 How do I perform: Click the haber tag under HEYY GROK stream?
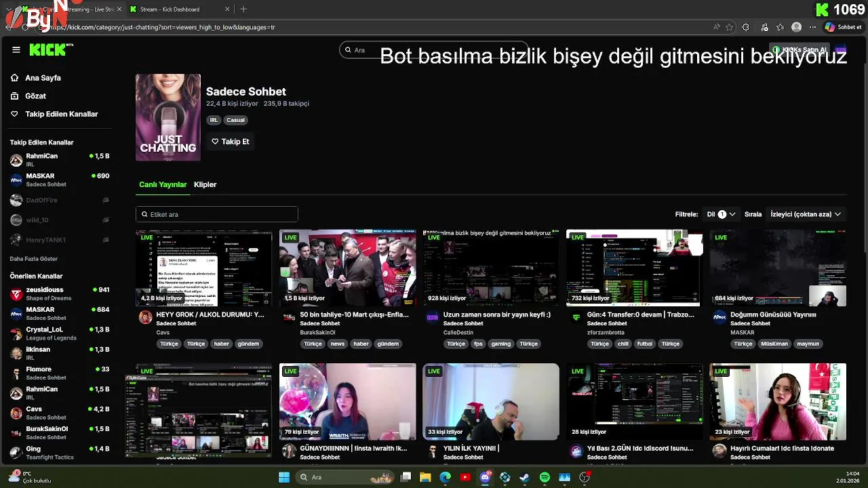pos(222,344)
